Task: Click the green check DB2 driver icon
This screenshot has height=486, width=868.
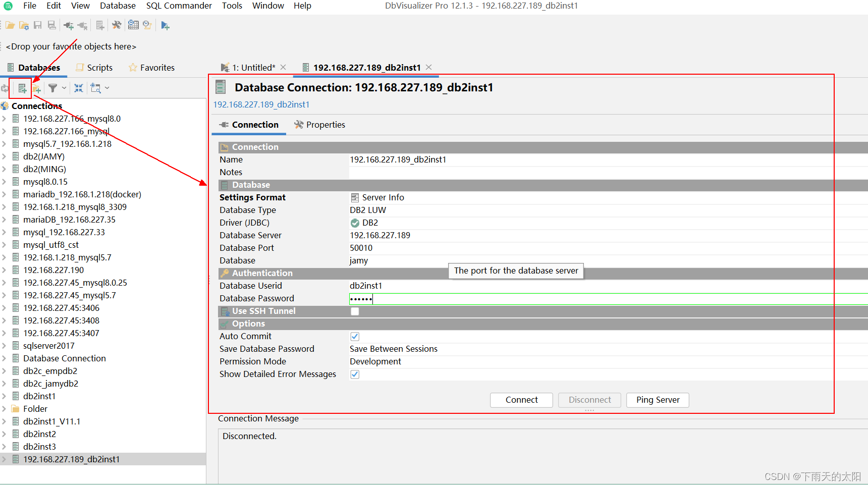Action: [355, 223]
